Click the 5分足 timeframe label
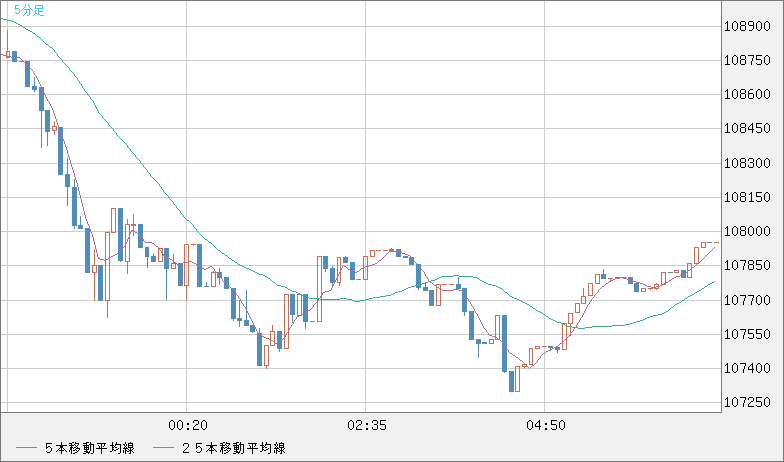This screenshot has width=784, height=462. 29,10
